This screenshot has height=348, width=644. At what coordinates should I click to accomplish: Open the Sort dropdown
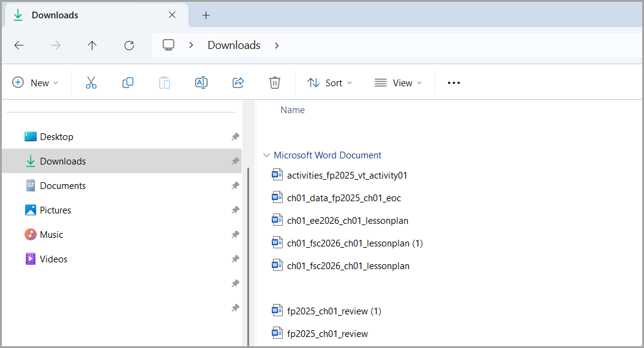[330, 83]
